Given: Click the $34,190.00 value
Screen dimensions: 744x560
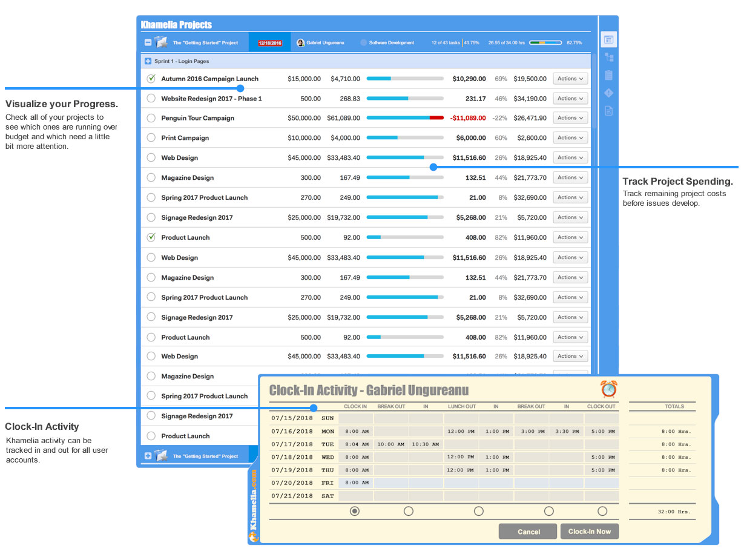Looking at the screenshot, I should point(530,98).
